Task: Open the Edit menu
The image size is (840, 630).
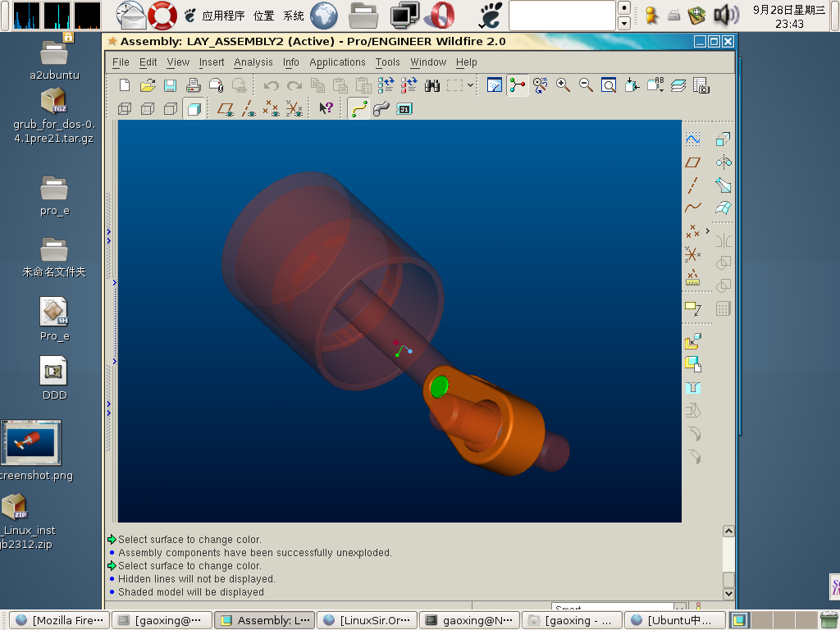Action: coord(148,62)
